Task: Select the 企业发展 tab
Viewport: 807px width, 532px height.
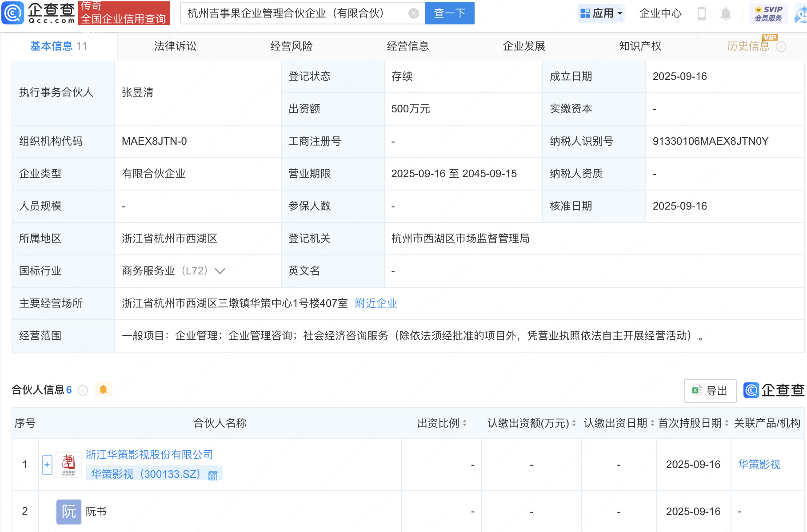Action: point(524,46)
